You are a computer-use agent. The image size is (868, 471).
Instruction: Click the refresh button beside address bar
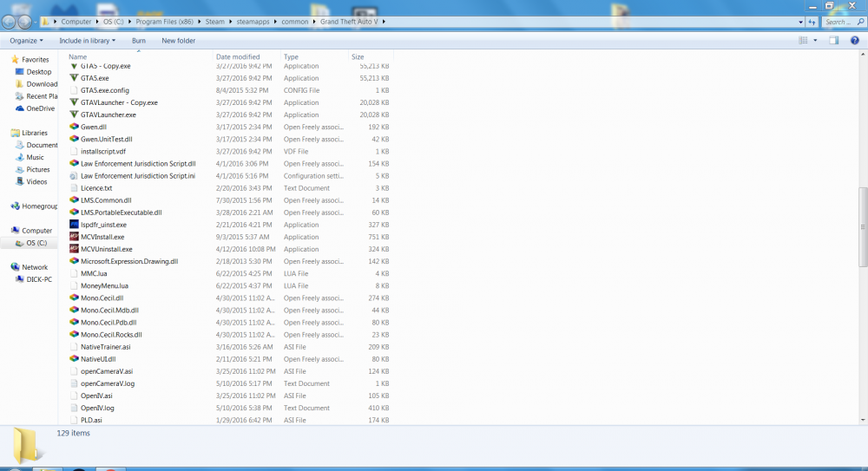812,23
